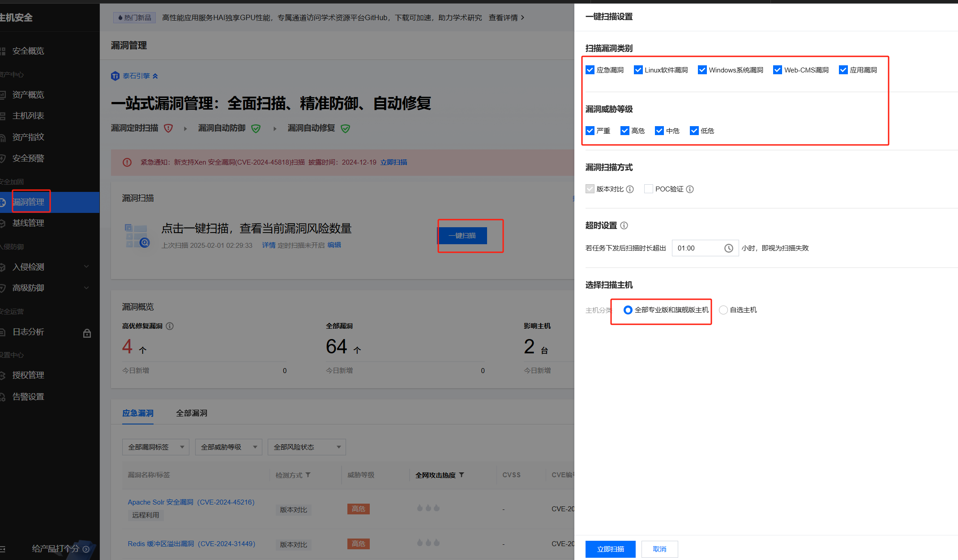Viewport: 958px width, 560px height.
Task: Click the scan illustration icon
Action: [137, 236]
